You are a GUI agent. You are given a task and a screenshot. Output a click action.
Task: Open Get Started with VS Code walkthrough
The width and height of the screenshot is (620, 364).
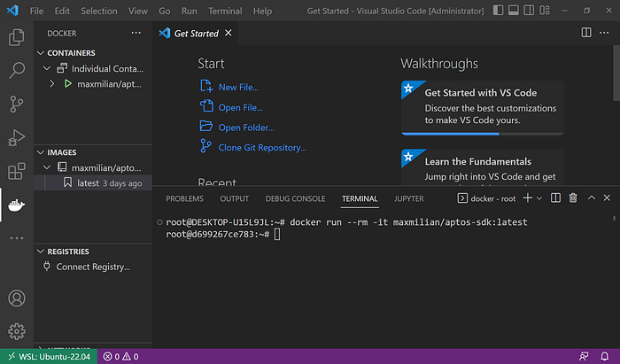tap(483, 107)
